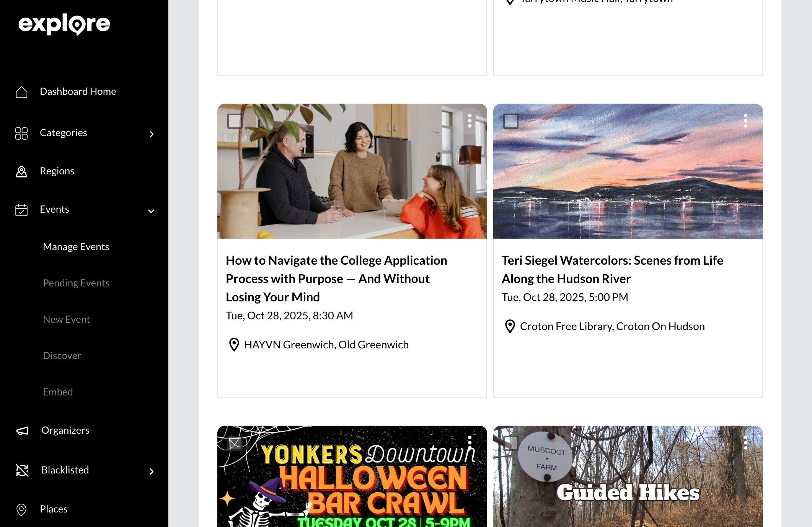Click the Regions map pin icon
The image size is (812, 527).
point(21,171)
